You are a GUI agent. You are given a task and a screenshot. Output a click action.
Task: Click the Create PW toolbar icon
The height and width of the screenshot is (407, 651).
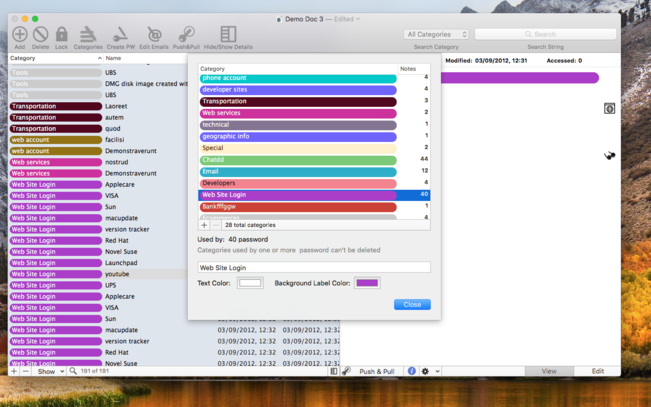tap(120, 34)
